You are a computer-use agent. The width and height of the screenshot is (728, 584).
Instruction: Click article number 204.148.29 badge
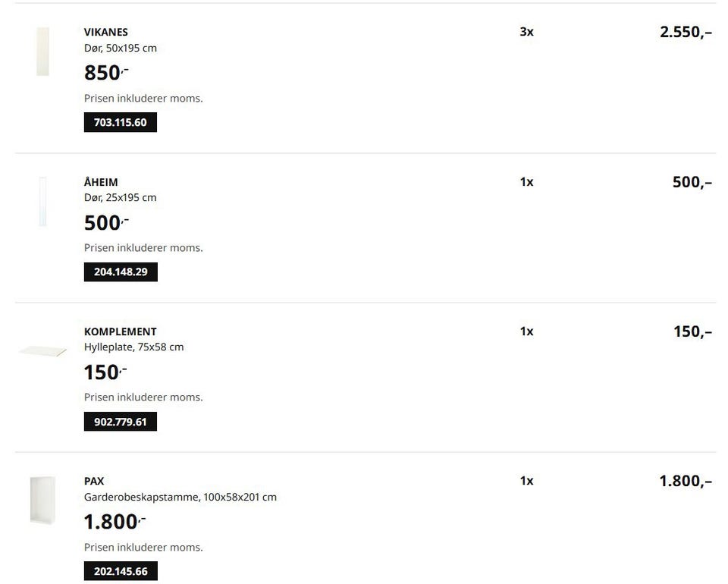121,272
